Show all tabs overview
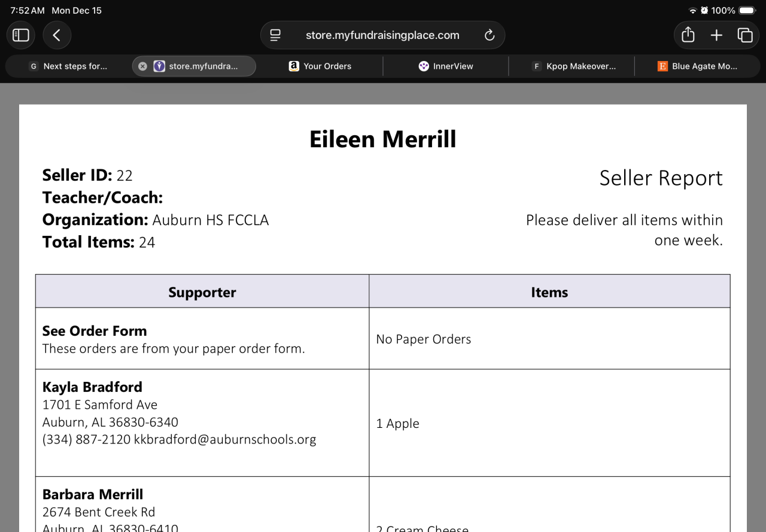Image resolution: width=766 pixels, height=532 pixels. click(x=745, y=35)
